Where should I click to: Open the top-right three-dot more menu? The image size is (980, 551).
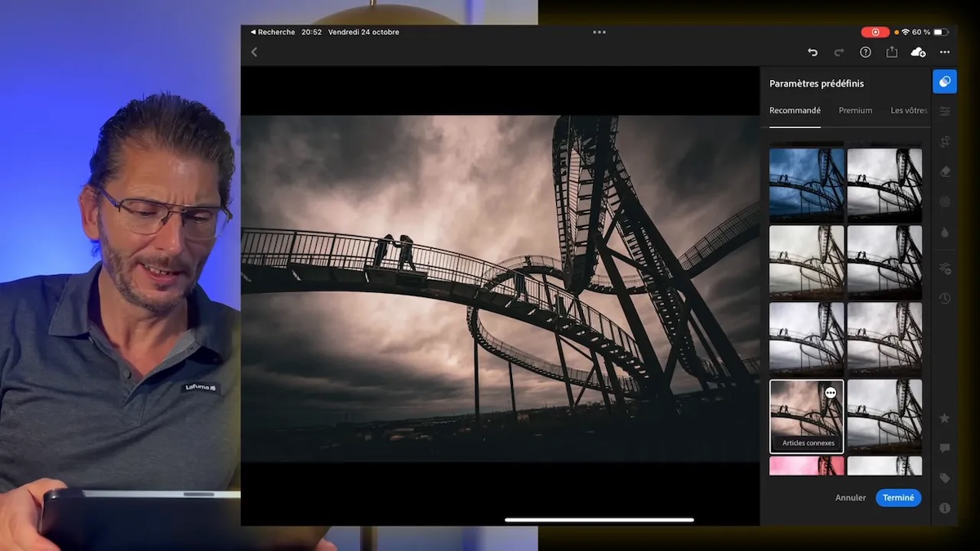[945, 52]
